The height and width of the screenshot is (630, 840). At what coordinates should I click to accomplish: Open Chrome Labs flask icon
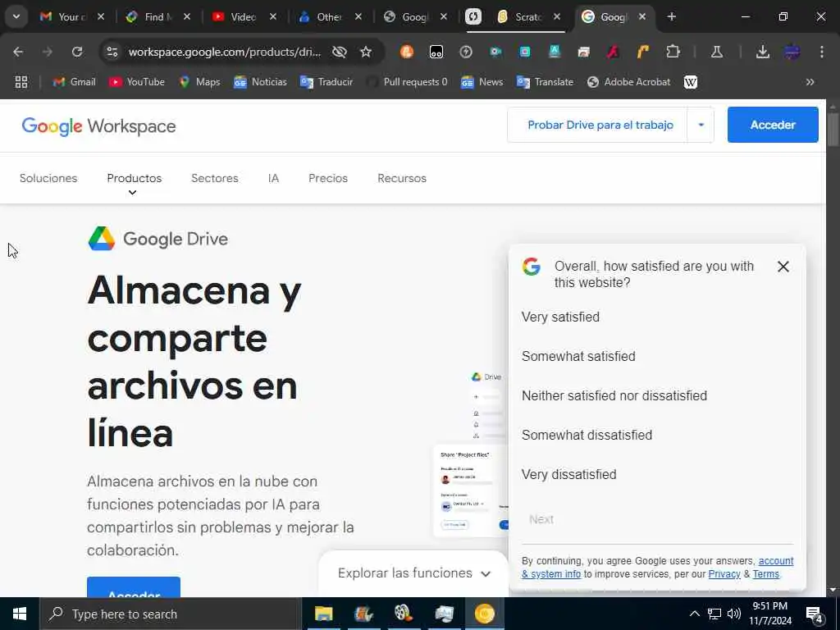[717, 52]
